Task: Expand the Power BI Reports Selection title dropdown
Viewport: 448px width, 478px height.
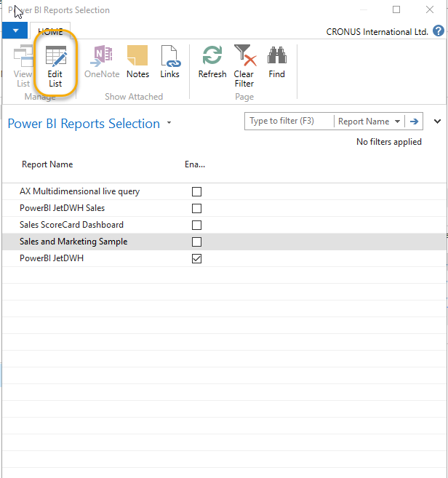Action: coord(169,123)
